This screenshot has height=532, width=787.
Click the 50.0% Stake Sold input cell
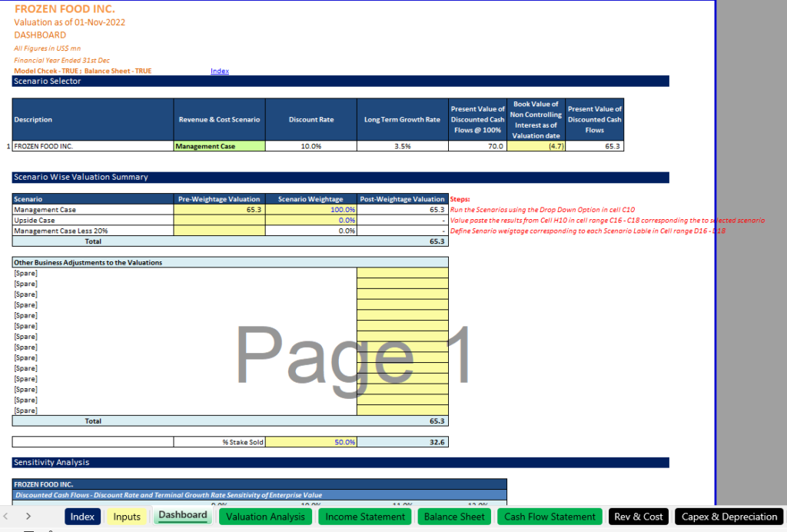pos(311,442)
